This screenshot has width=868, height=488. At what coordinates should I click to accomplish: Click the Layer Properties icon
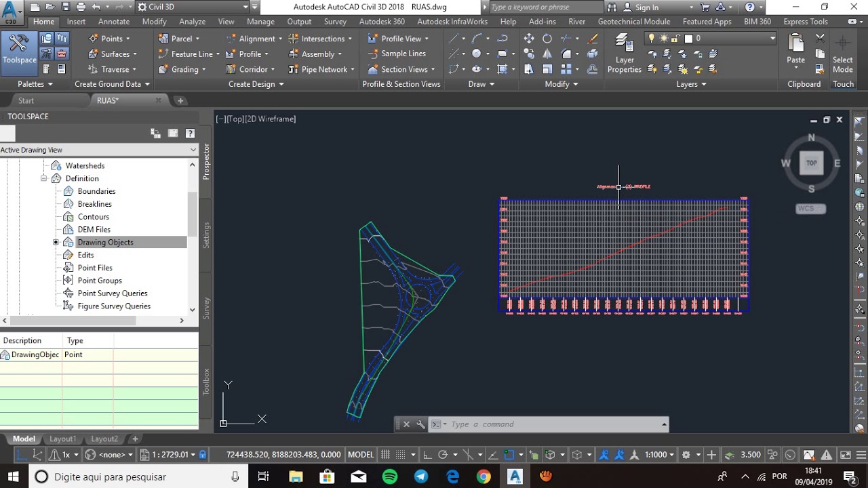[x=625, y=53]
